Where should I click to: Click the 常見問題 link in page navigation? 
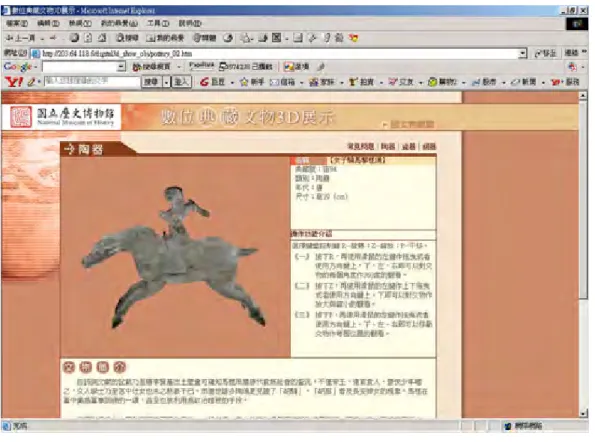(360, 146)
